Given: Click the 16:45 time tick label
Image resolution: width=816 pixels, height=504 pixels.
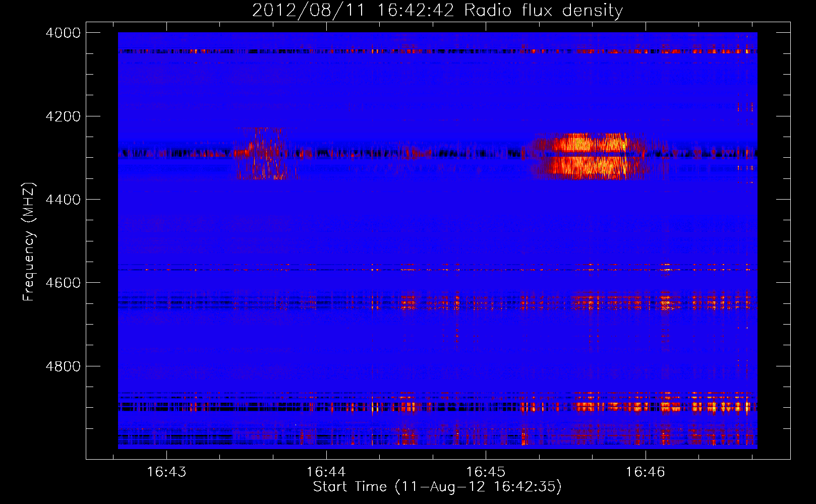Looking at the screenshot, I should [x=486, y=472].
